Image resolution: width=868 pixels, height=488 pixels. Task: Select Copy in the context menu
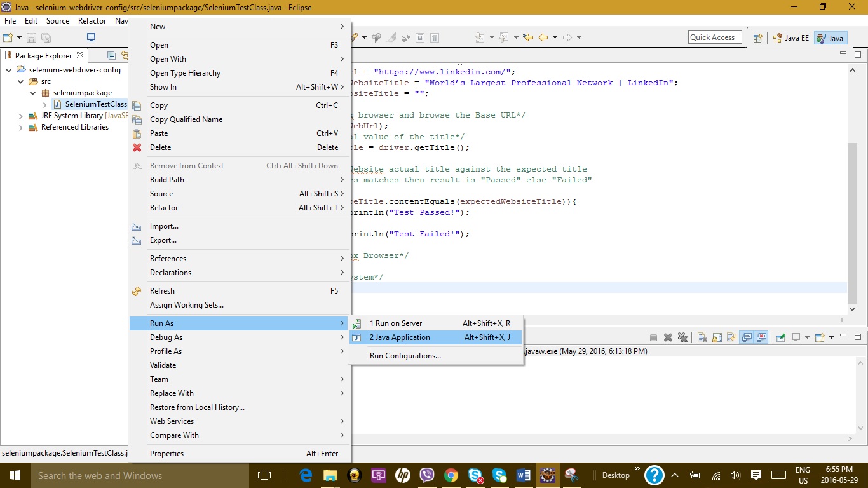239,105
